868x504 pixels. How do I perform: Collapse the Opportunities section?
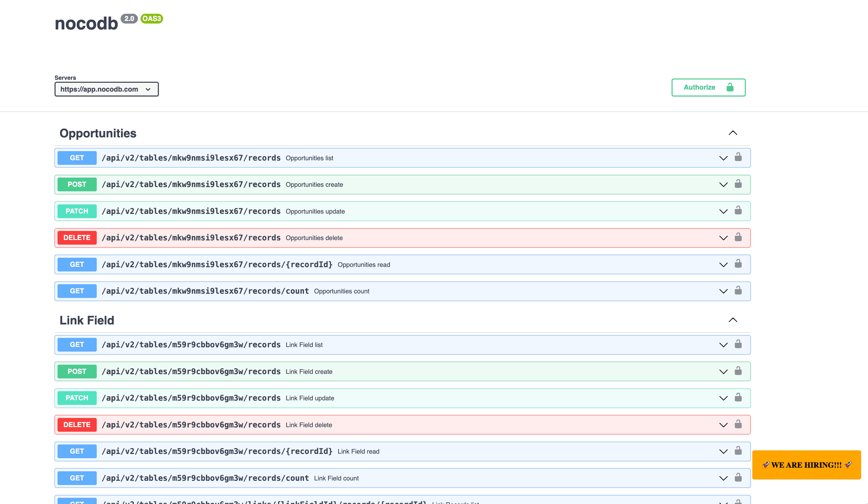733,133
